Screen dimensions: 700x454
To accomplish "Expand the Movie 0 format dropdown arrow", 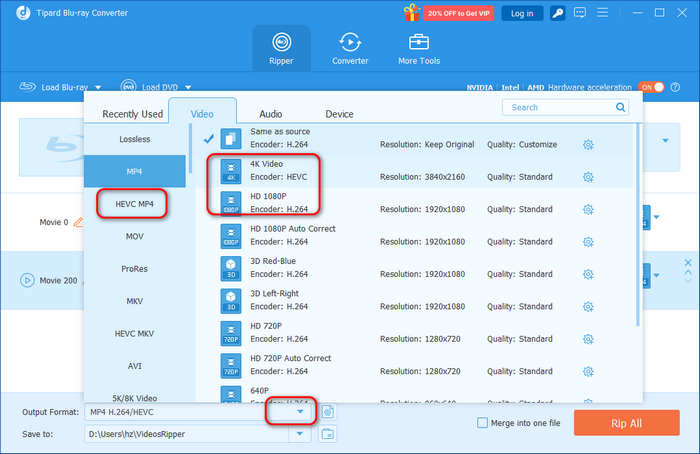I will coord(656,217).
